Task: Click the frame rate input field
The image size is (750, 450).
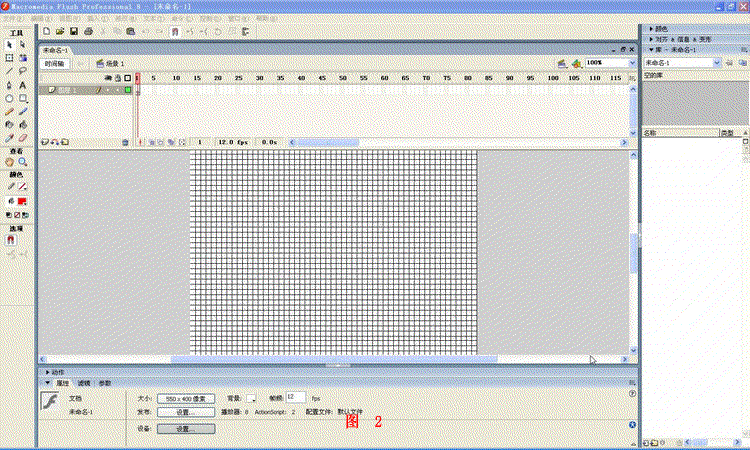Action: (295, 397)
